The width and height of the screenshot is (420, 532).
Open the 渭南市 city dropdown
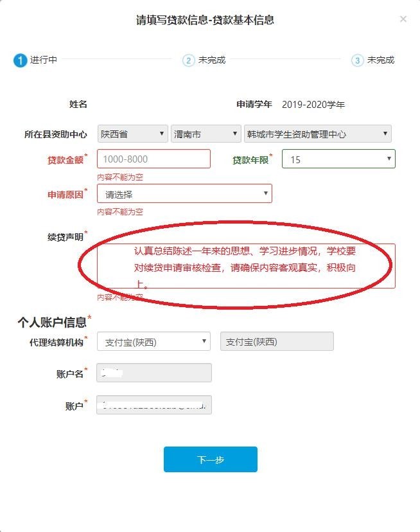pos(206,134)
